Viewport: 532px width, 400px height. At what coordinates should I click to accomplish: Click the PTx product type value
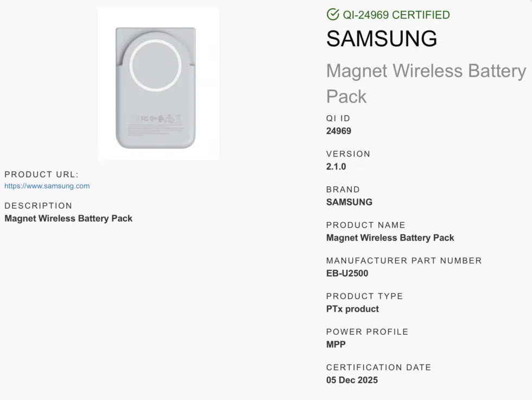pyautogui.click(x=352, y=309)
